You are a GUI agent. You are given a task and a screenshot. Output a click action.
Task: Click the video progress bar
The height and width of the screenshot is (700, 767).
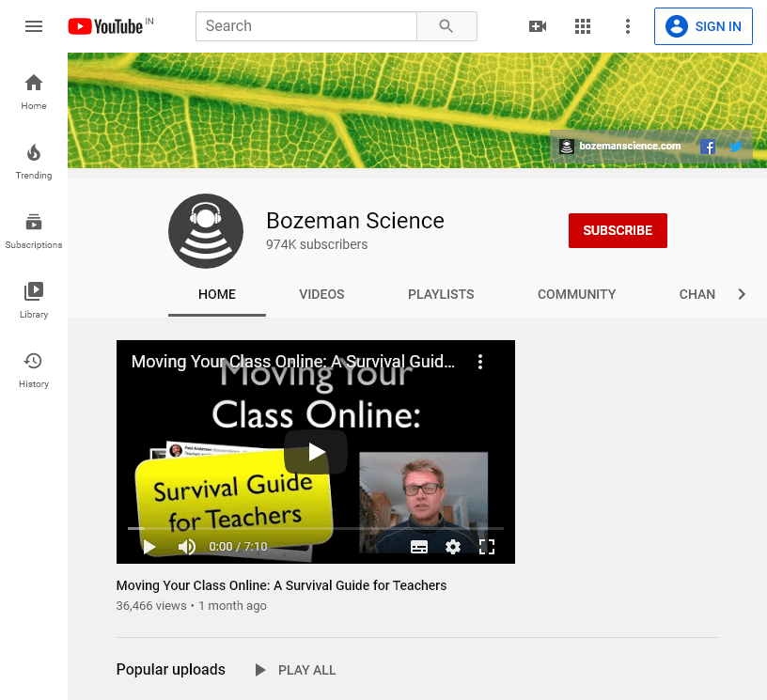click(316, 528)
